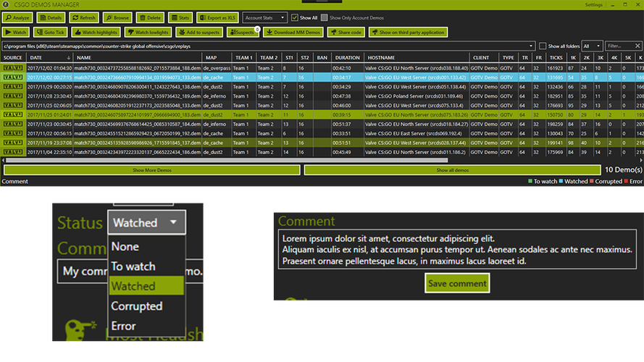Sort by HOSTNAME column header
Image resolution: width=644 pixels, height=362 pixels.
point(416,57)
